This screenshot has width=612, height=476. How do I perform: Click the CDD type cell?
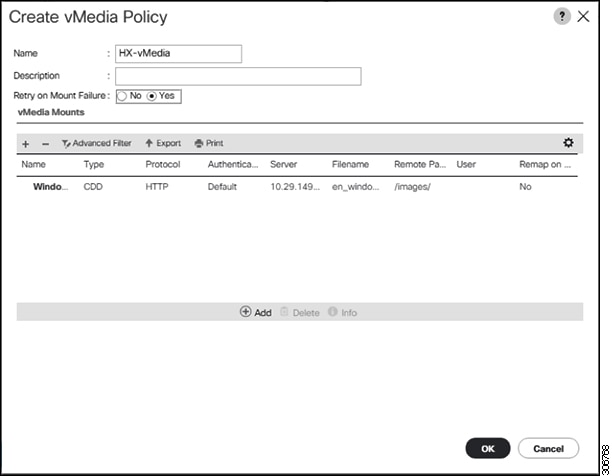93,186
